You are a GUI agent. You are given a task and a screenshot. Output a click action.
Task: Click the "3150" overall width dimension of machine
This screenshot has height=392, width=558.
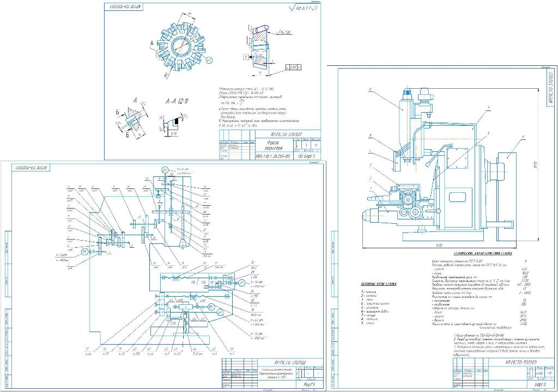pyautogui.click(x=440, y=246)
